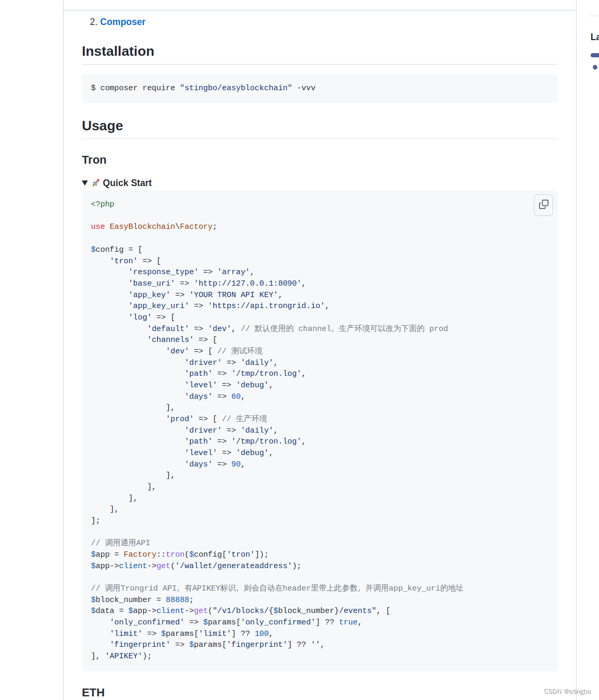Open the Composer link

[x=123, y=22]
